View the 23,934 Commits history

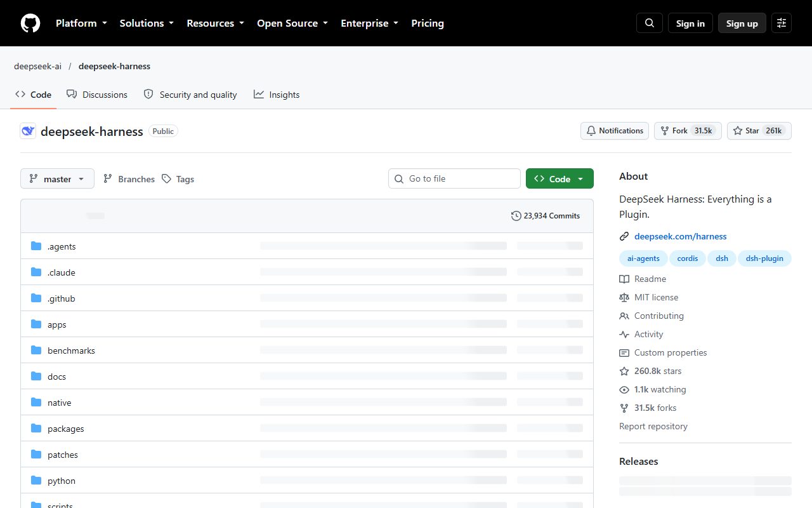pos(546,216)
